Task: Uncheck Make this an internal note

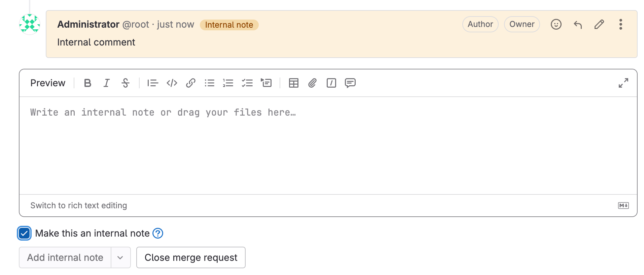Action: click(24, 233)
